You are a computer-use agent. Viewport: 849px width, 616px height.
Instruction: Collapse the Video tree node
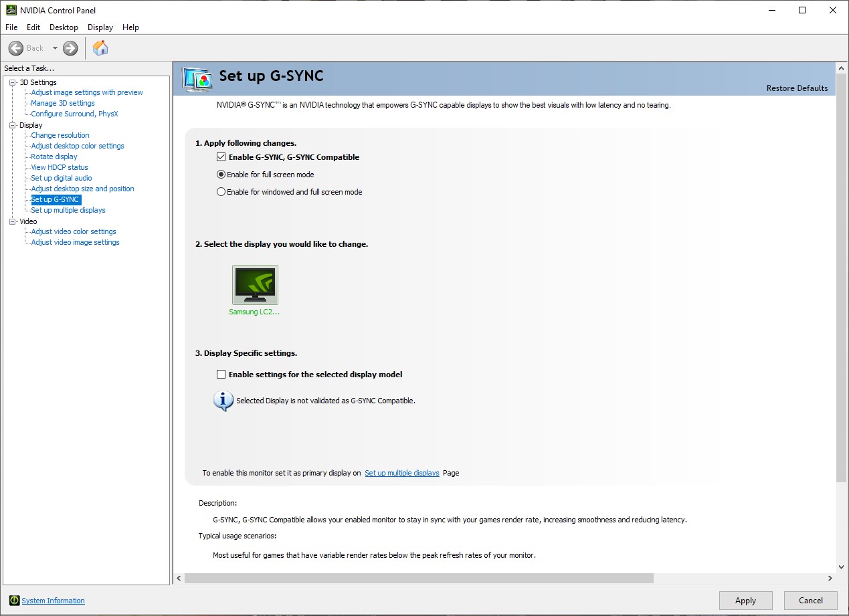[x=12, y=221]
